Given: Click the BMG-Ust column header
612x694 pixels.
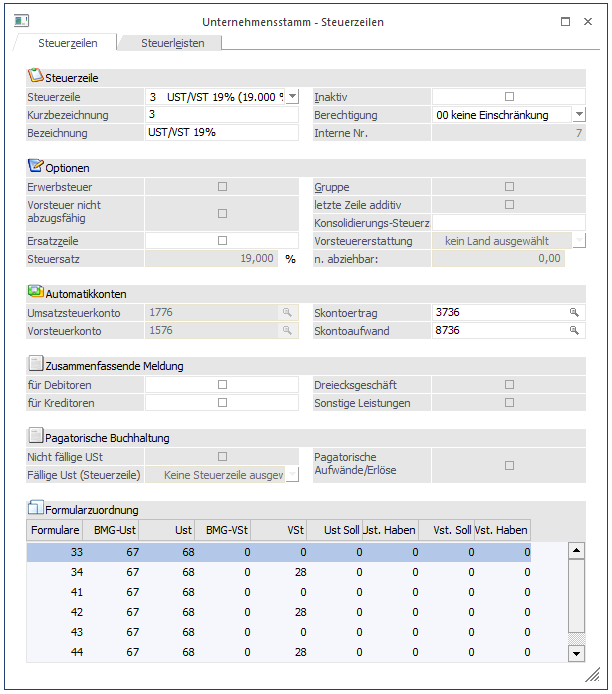Looking at the screenshot, I should 116,530.
